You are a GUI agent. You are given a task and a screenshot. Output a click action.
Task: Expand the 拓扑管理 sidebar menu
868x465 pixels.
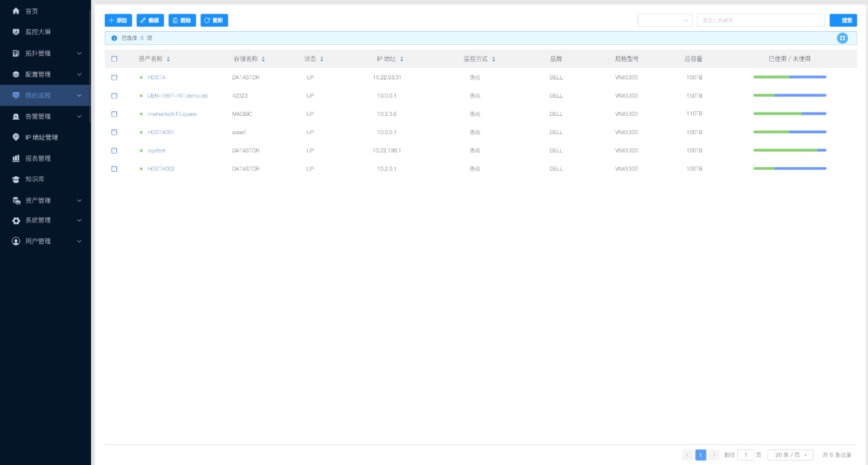(x=45, y=53)
